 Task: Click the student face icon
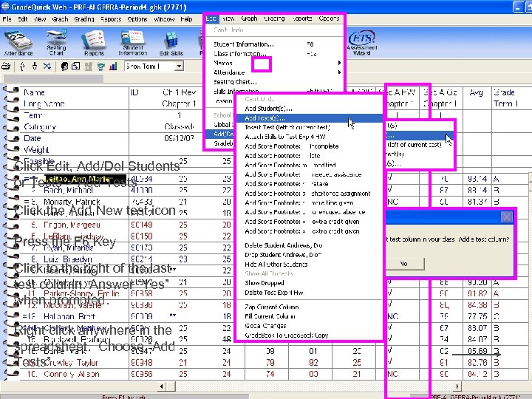click(x=64, y=66)
